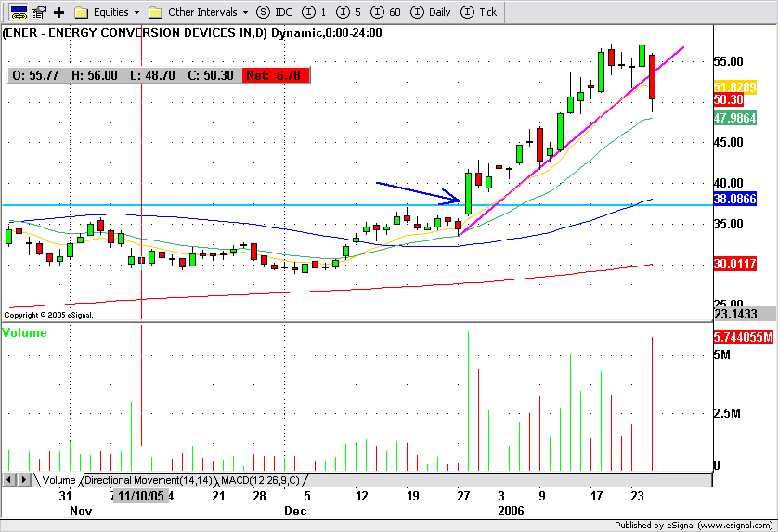Click the plus crosshair cursor icon
The width and height of the screenshot is (778, 532).
pos(59,12)
